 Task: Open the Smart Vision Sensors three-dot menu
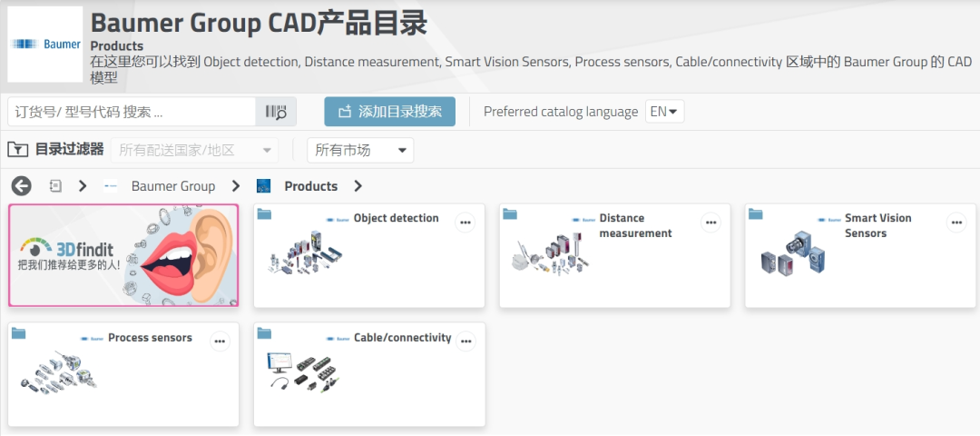pos(956,222)
